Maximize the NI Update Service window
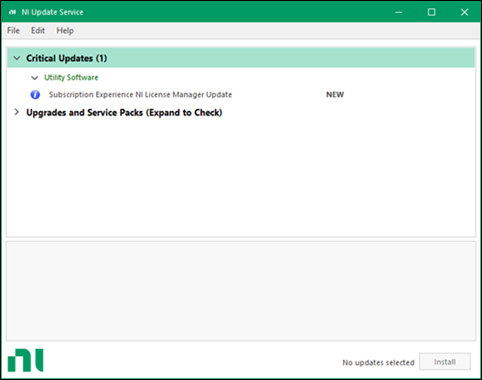Screen dimensions: 482x380 pos(432,12)
